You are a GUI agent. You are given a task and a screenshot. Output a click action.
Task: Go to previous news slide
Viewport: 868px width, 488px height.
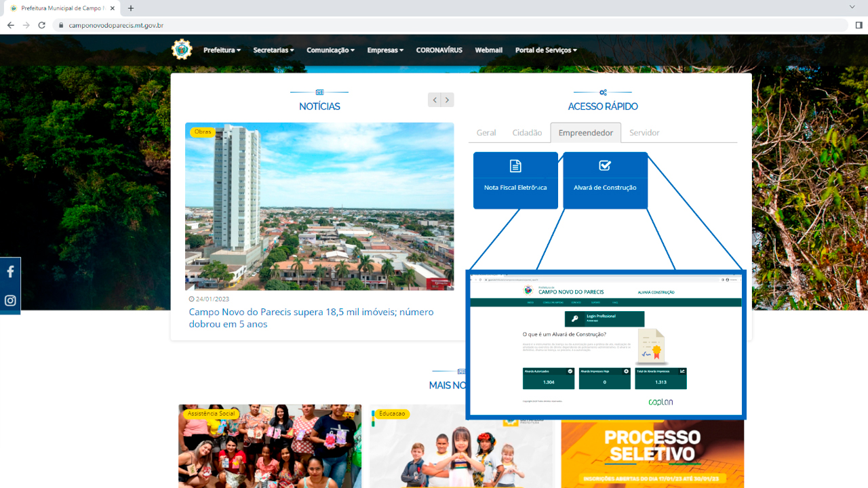435,100
